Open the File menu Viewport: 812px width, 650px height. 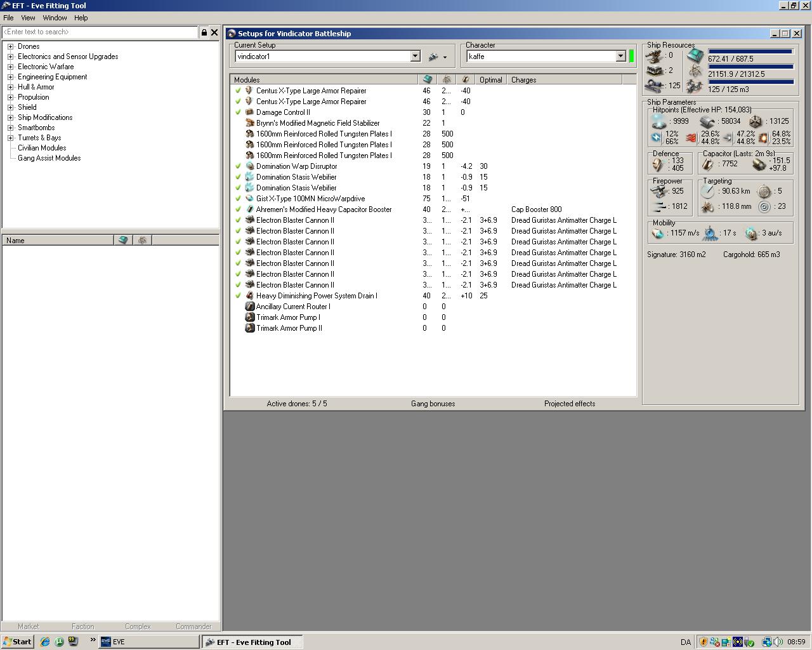[8, 18]
